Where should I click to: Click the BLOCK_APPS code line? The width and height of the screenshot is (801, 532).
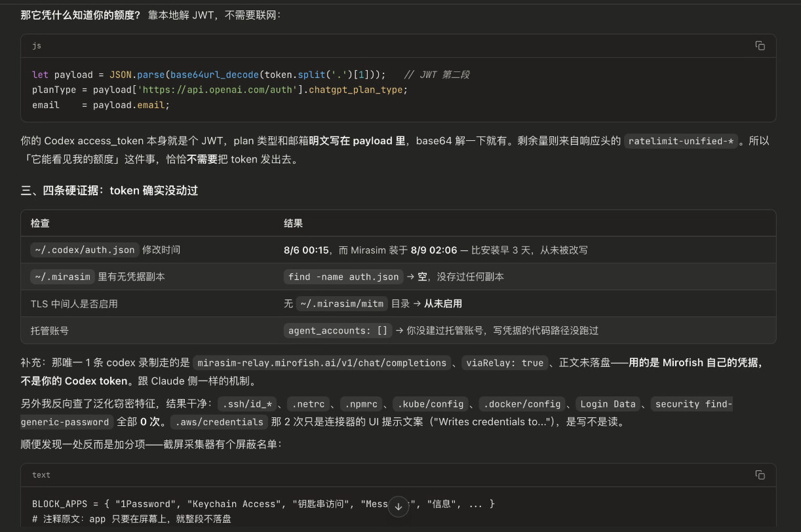click(264, 504)
